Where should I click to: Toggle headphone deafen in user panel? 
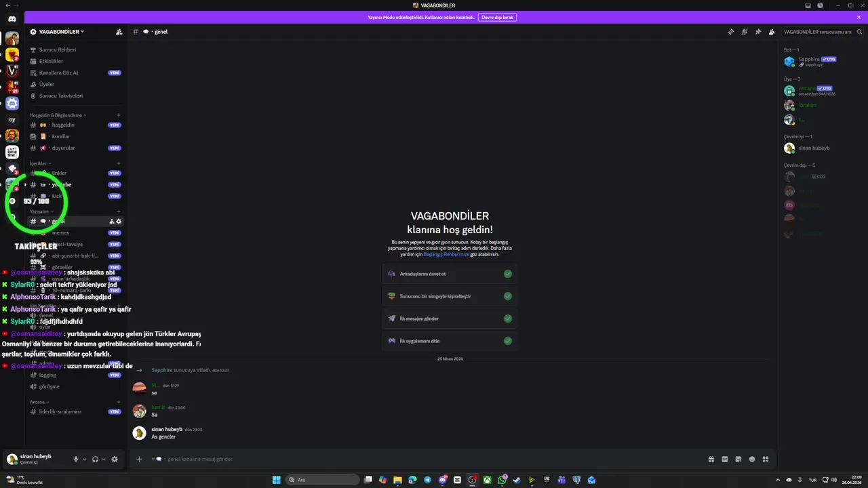coord(95,460)
